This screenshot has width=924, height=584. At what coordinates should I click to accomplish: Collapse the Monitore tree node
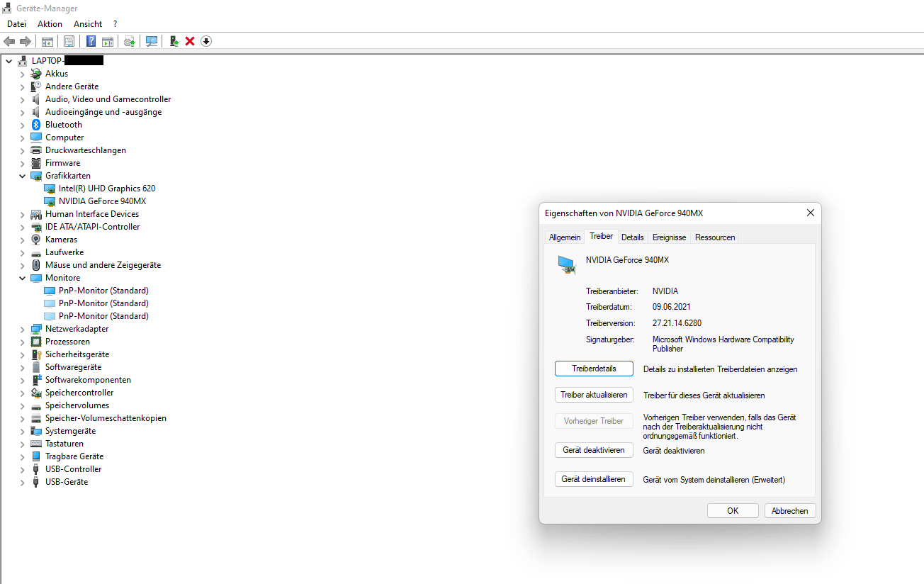pyautogui.click(x=22, y=278)
